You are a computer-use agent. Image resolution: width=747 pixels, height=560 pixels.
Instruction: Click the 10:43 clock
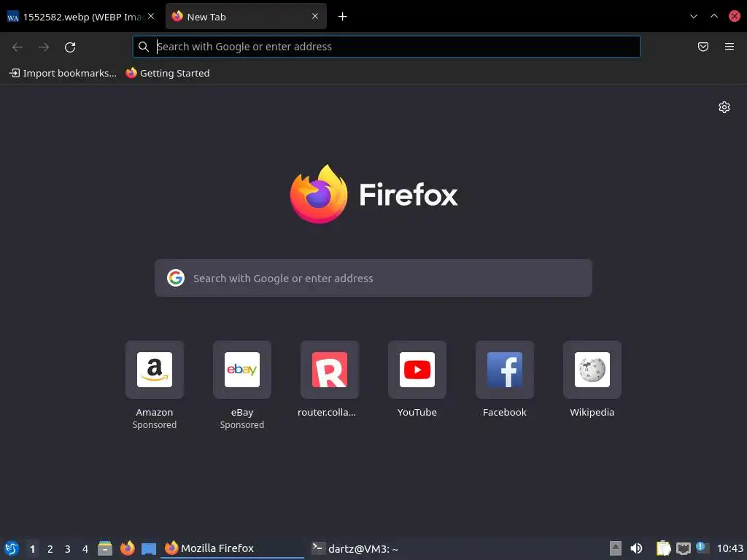[x=729, y=548]
